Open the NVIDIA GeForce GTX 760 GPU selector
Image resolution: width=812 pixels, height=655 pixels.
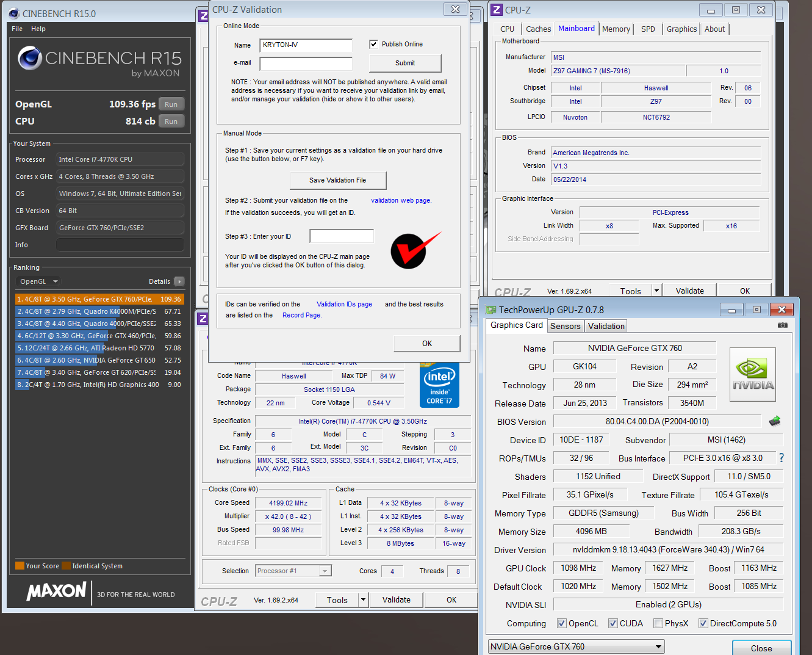coord(577,646)
